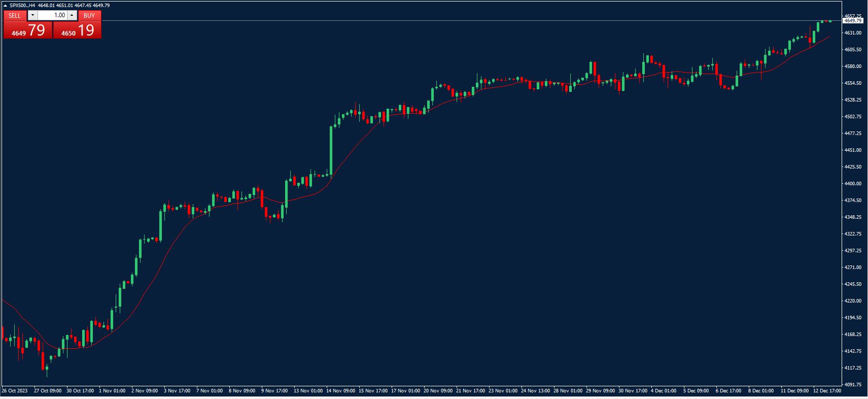This screenshot has width=868, height=399.
Task: Click the 23 Nov 01:00 time label
Action: click(x=503, y=391)
